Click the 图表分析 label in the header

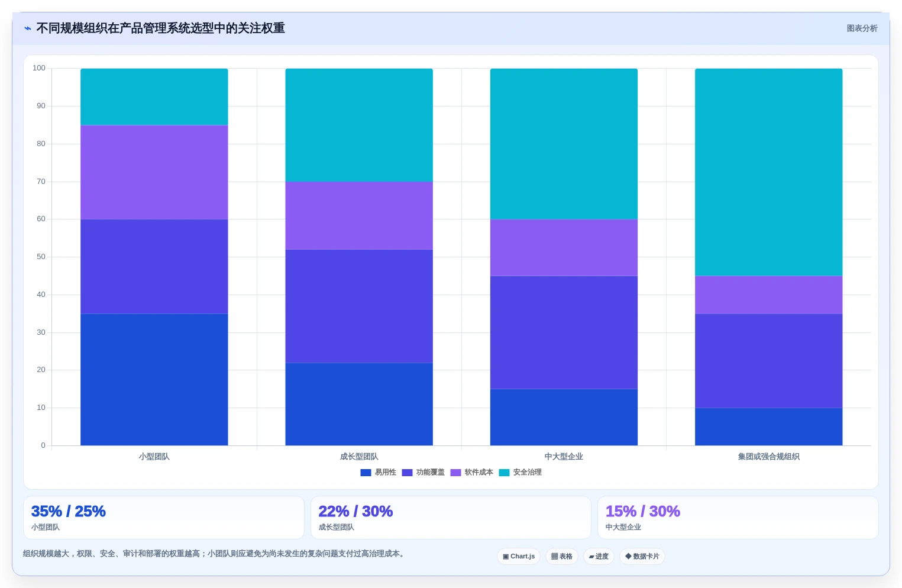coord(862,28)
